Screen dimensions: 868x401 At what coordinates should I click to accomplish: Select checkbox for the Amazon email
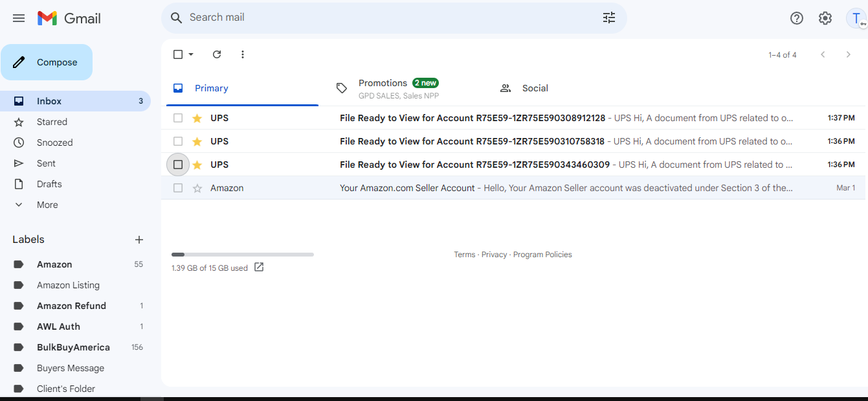click(x=178, y=188)
